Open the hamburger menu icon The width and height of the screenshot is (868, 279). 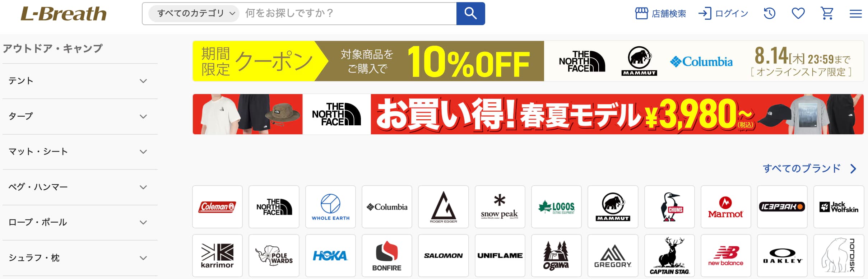[855, 14]
